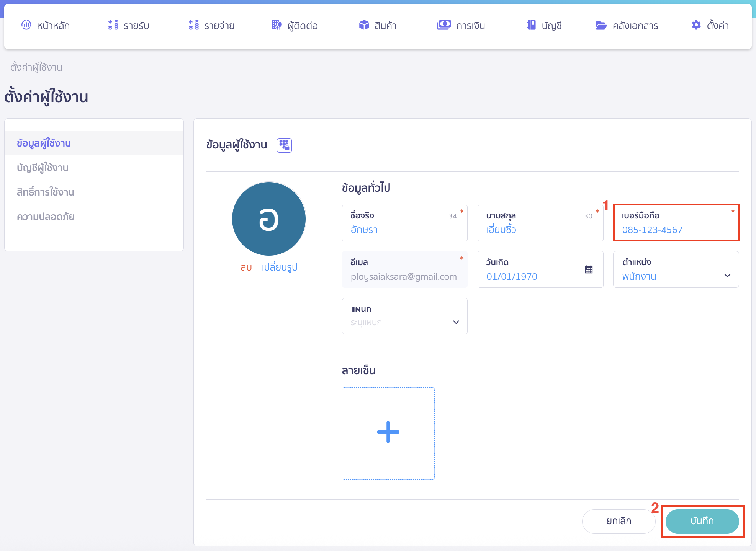Open the ผู้ติดต่อ contacts icon
The height and width of the screenshot is (551, 756).
pyautogui.click(x=276, y=25)
